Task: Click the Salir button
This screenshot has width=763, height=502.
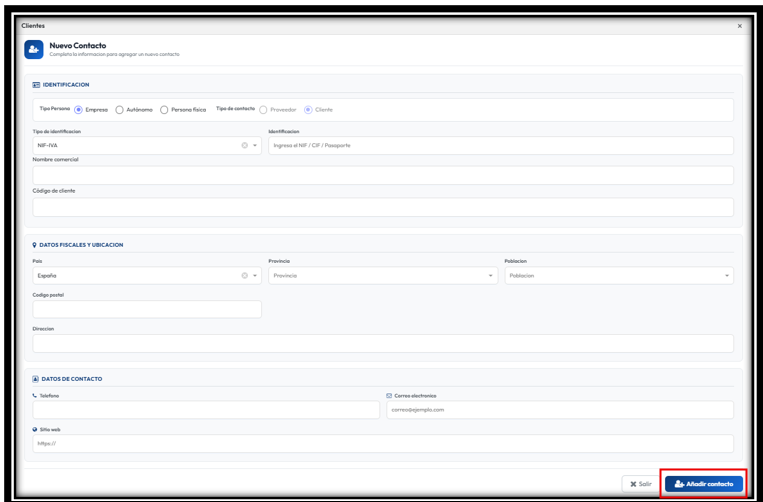Action: pos(641,484)
